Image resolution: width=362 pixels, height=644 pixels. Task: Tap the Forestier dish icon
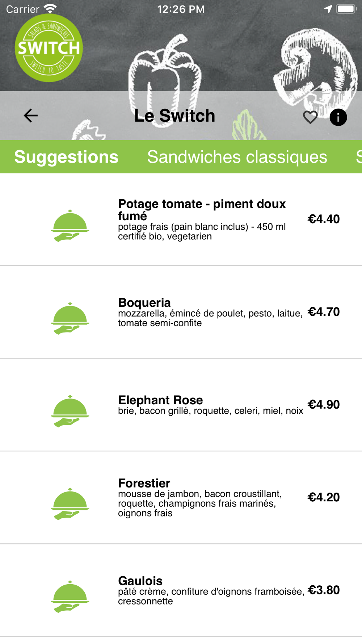[70, 503]
